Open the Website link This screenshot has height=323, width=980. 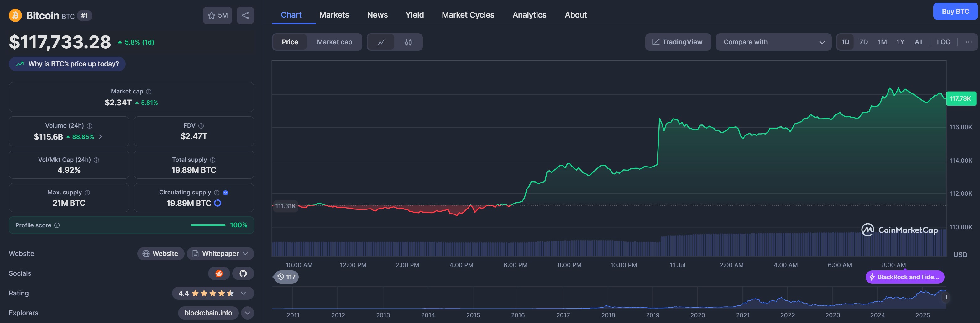point(160,254)
